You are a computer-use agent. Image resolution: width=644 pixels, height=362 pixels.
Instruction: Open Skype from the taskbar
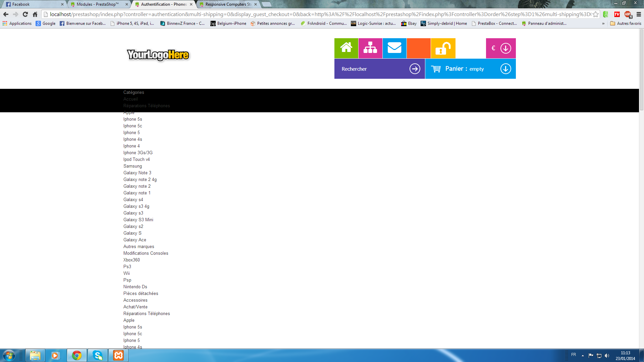coord(98,355)
